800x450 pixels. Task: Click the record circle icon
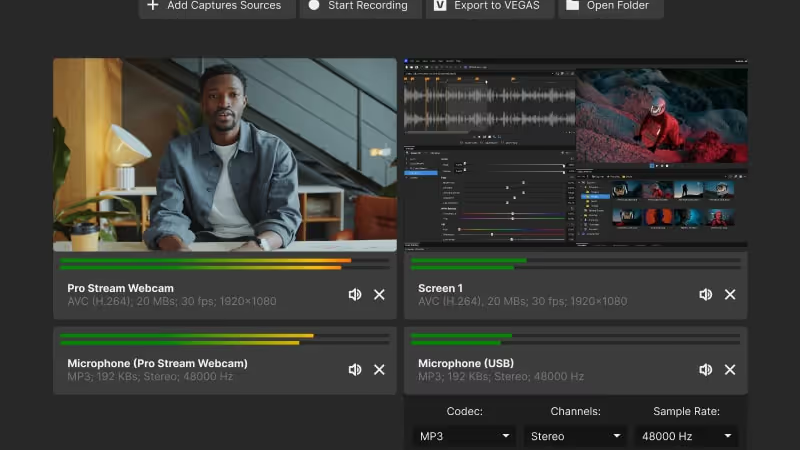coord(314,6)
